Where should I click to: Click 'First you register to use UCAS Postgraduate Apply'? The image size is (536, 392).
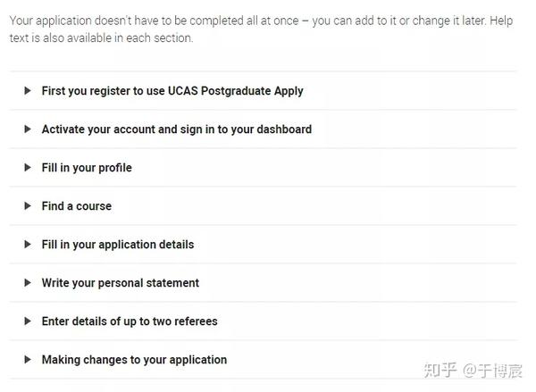point(172,91)
